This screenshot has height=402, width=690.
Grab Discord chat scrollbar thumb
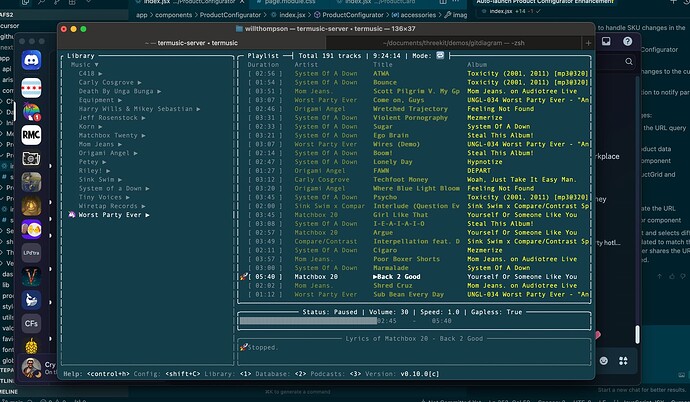pyautogui.click(x=637, y=334)
